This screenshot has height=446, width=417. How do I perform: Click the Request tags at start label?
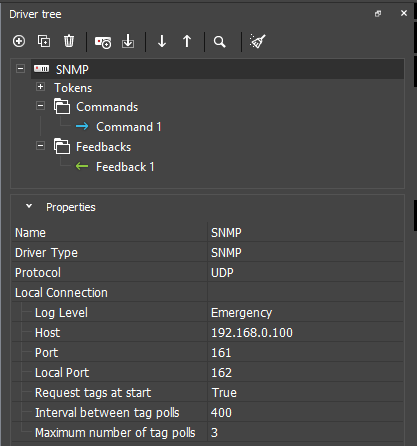pyautogui.click(x=93, y=393)
